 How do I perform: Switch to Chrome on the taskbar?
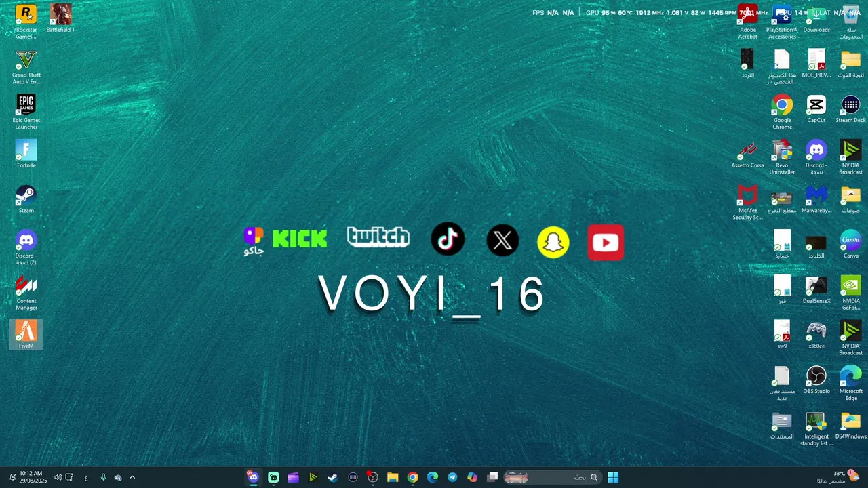pyautogui.click(x=412, y=477)
